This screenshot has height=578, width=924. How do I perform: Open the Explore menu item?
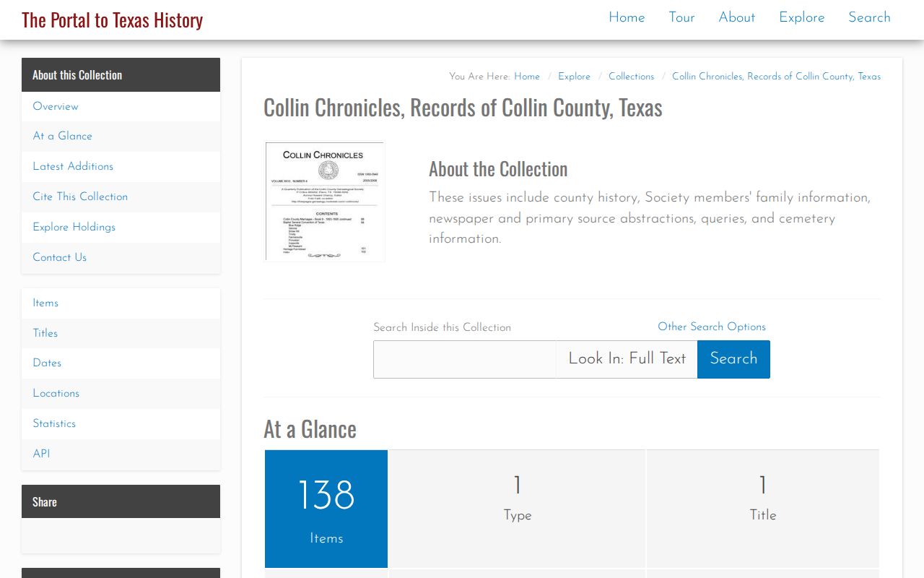(801, 17)
